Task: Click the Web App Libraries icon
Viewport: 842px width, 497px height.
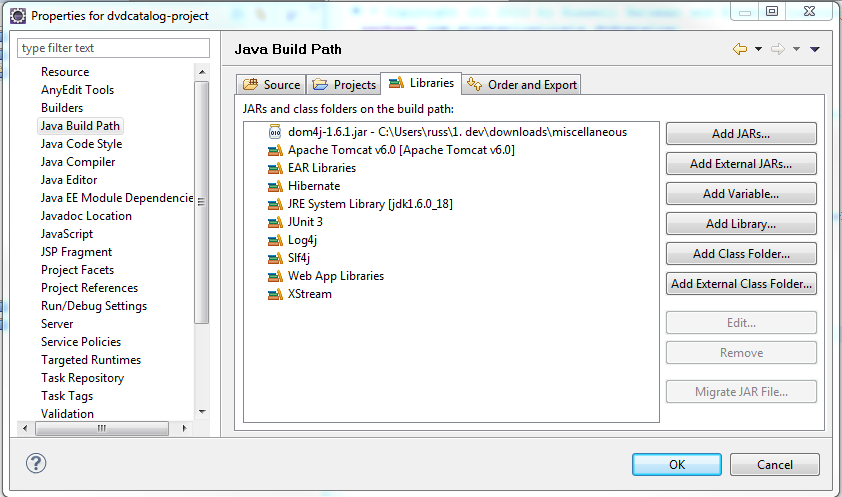Action: [275, 276]
